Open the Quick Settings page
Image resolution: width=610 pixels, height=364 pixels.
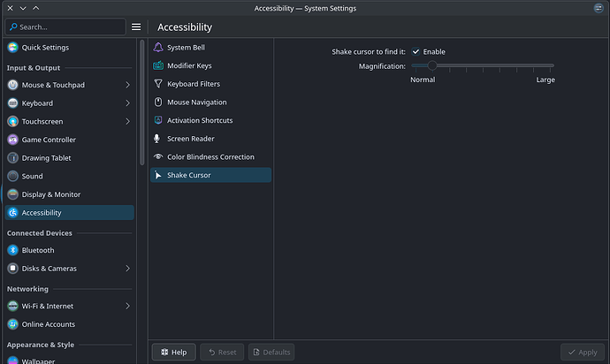[69, 48]
